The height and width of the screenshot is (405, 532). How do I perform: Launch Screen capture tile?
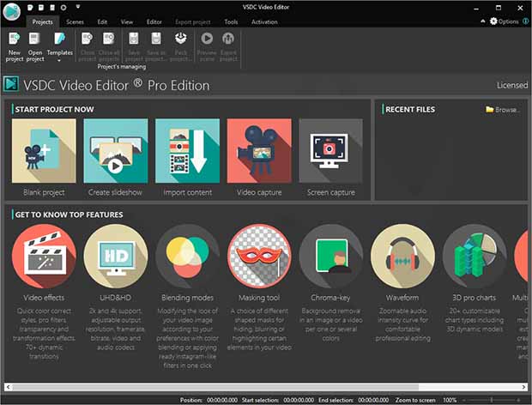point(331,151)
